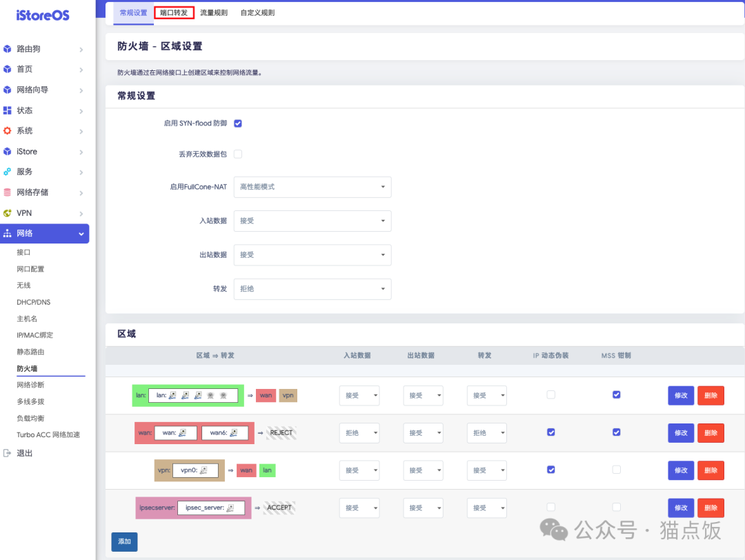Toggle IP 动态伪装 for the wan zone
This screenshot has width=745, height=560.
click(x=550, y=432)
